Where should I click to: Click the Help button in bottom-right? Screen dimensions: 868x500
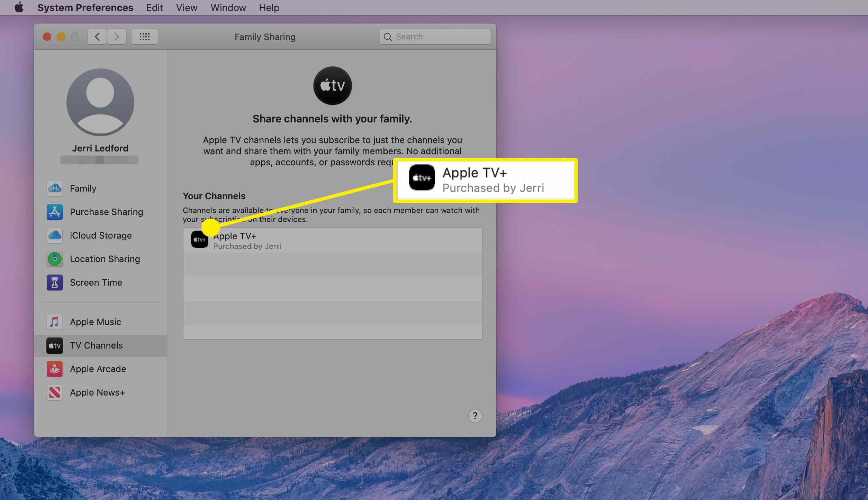(x=474, y=415)
